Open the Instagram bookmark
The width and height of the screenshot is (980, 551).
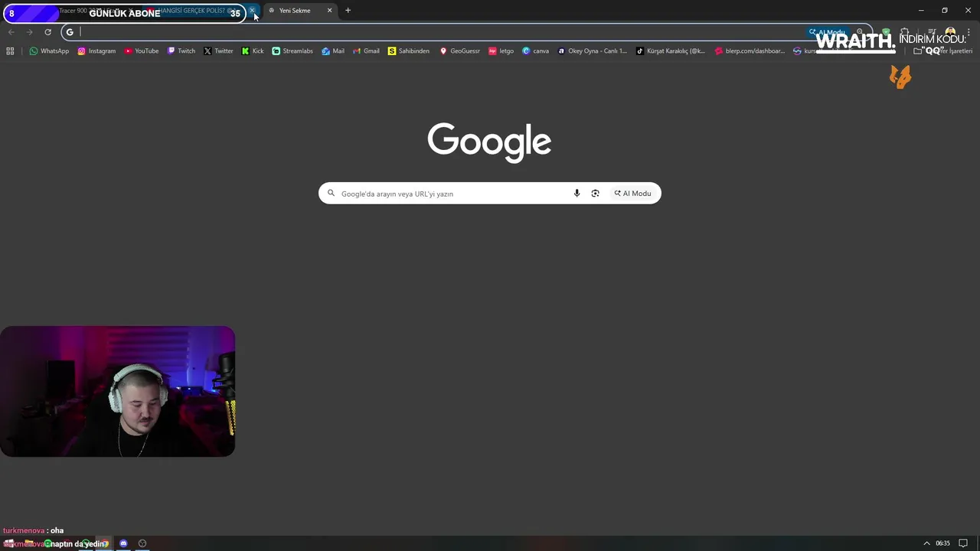96,51
